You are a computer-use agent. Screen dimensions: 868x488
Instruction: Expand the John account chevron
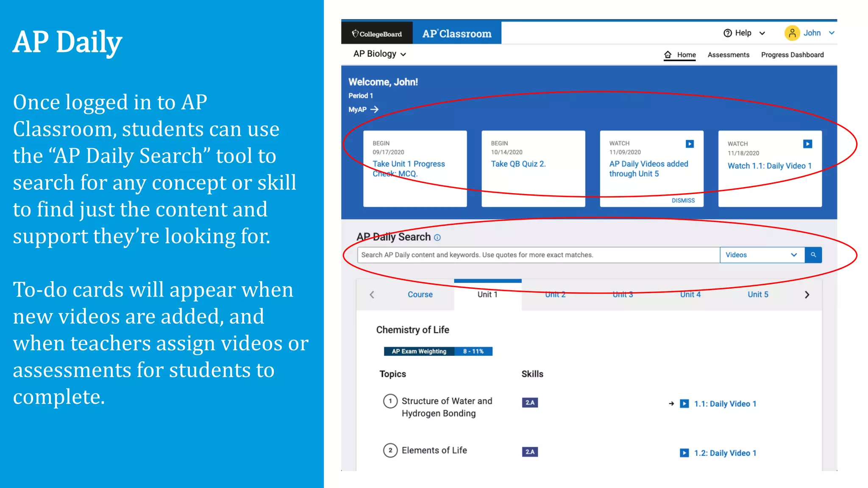[832, 33]
